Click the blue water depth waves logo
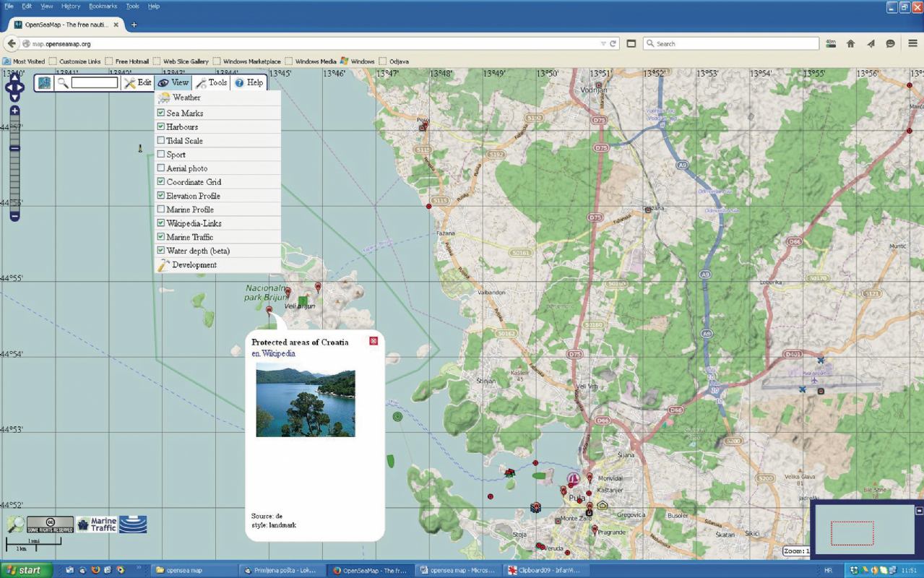Image resolution: width=924 pixels, height=578 pixels. point(133,525)
